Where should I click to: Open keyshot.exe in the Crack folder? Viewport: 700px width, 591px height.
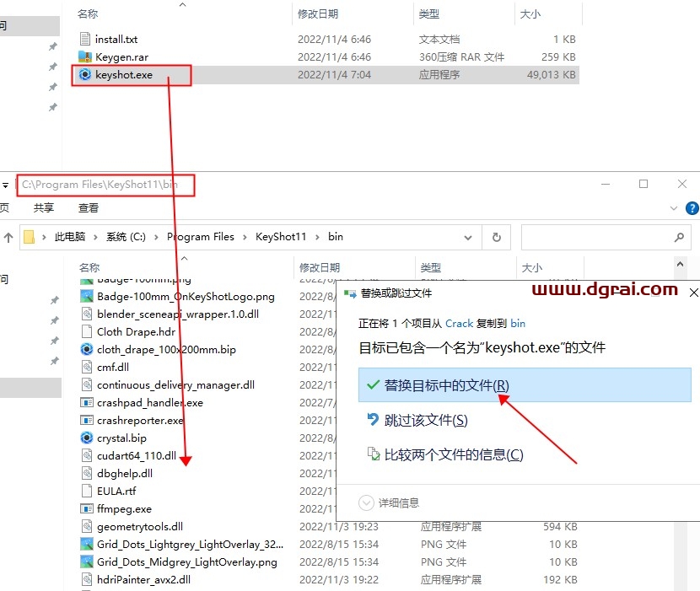tap(123, 74)
